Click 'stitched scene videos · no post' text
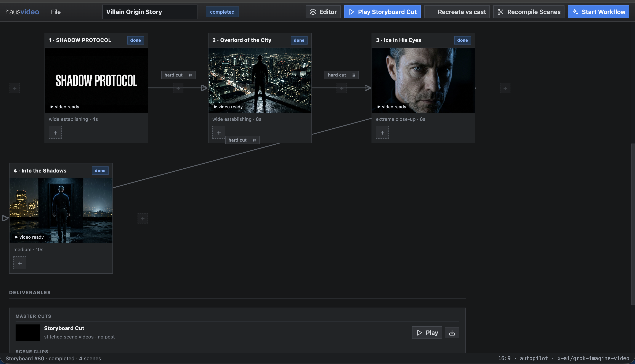The width and height of the screenshot is (635, 364). pyautogui.click(x=79, y=337)
